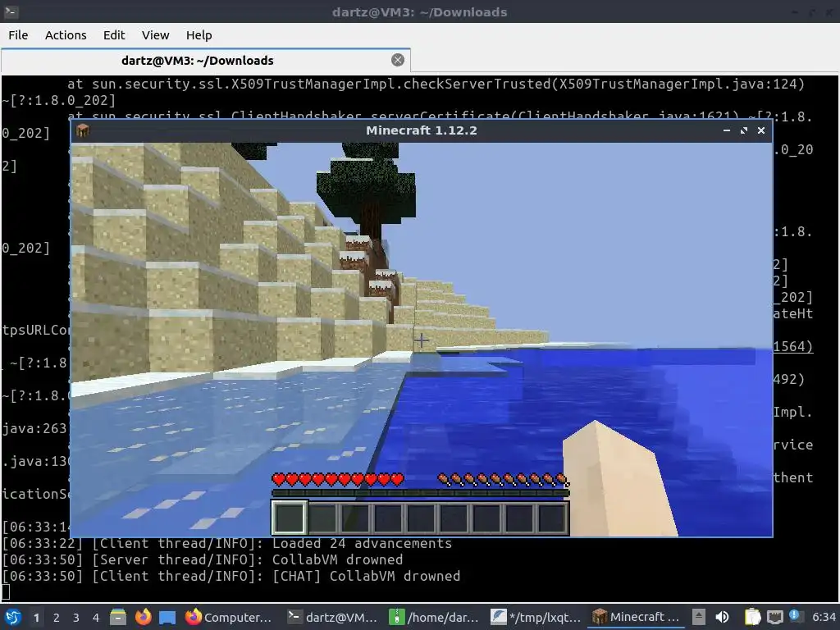Maximize the Minecraft 1.12.2 window

pos(743,130)
